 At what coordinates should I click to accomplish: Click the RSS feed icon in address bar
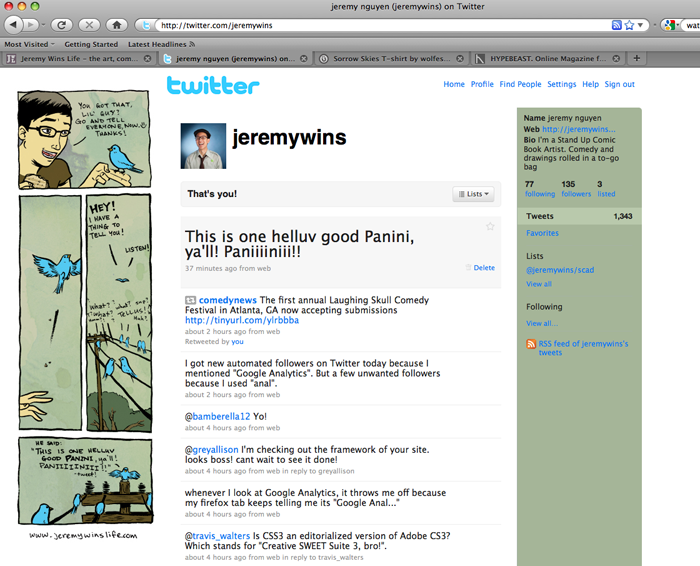point(617,25)
